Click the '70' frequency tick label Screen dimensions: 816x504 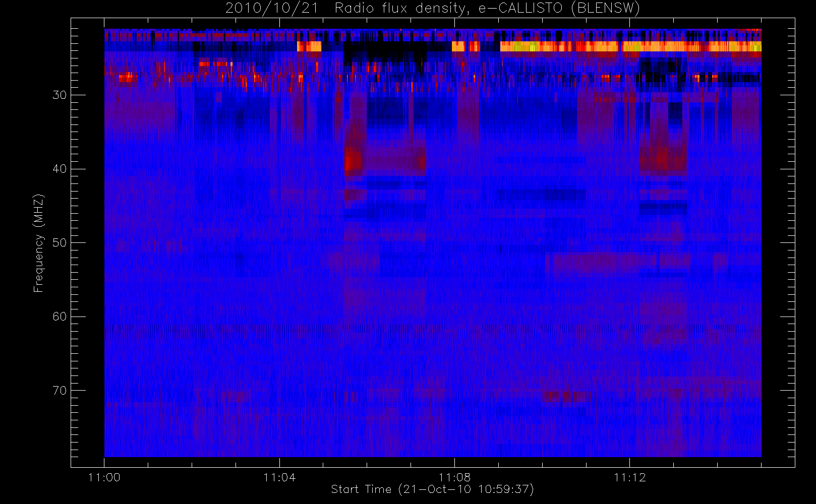[x=60, y=390]
